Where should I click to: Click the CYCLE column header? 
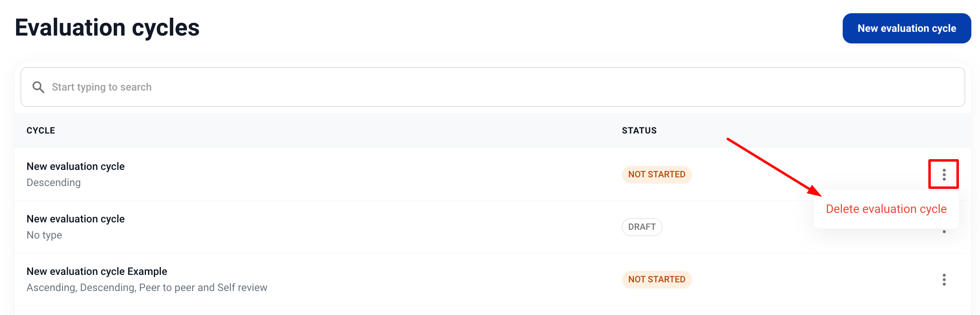41,130
